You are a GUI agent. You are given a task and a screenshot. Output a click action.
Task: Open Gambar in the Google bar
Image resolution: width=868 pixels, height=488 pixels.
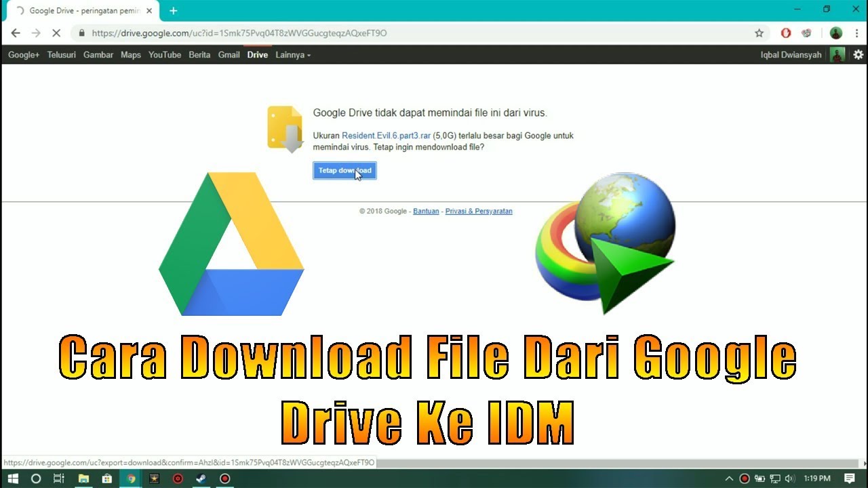tap(98, 55)
